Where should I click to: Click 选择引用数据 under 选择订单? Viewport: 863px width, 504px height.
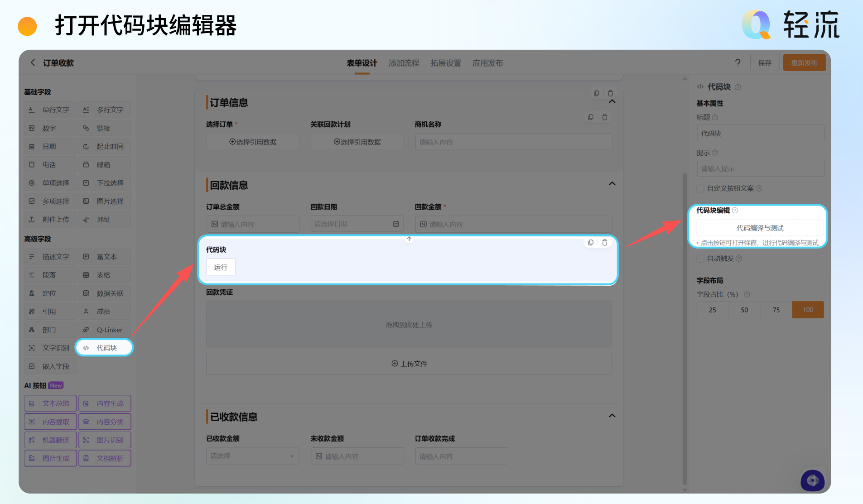click(253, 142)
